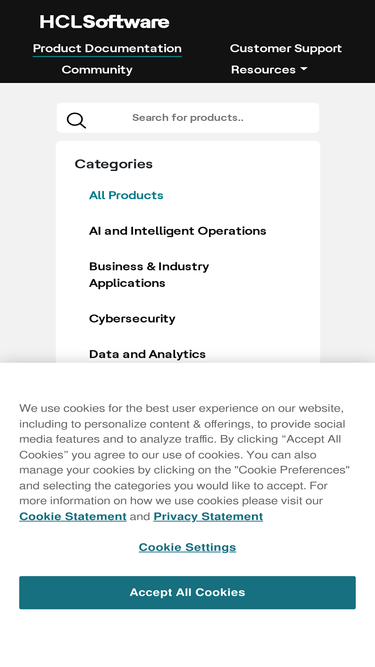Pick the Cybersecurity category
This screenshot has width=375, height=667.
[132, 319]
